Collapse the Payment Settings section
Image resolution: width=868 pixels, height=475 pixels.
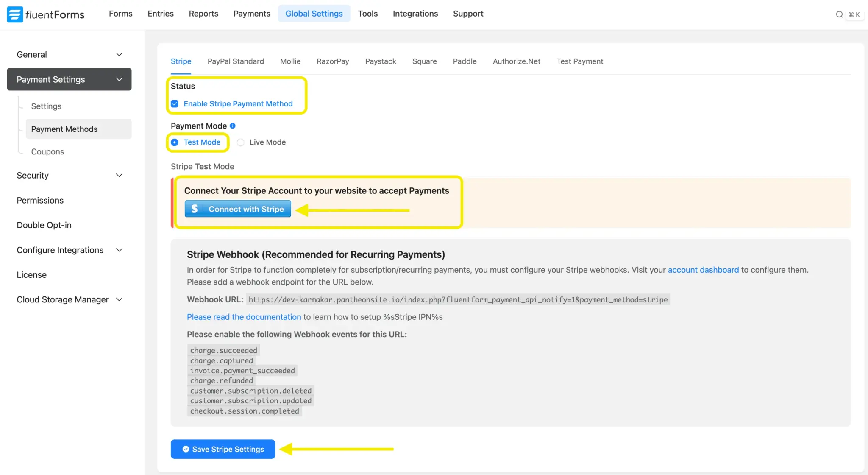pyautogui.click(x=69, y=79)
